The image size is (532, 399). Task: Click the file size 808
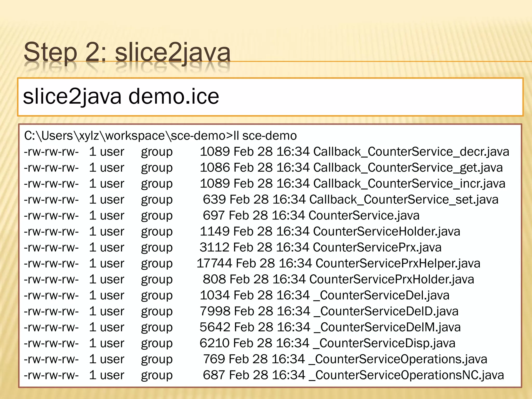coord(214,280)
